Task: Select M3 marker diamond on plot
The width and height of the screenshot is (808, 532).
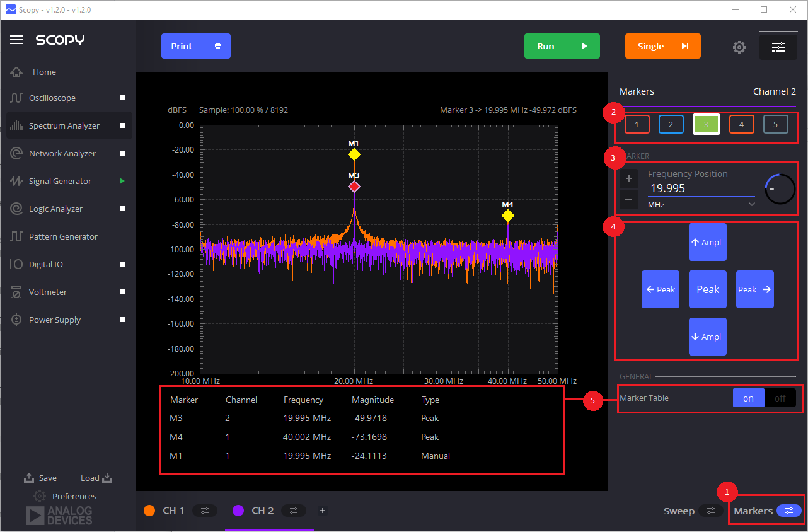Action: (x=354, y=187)
